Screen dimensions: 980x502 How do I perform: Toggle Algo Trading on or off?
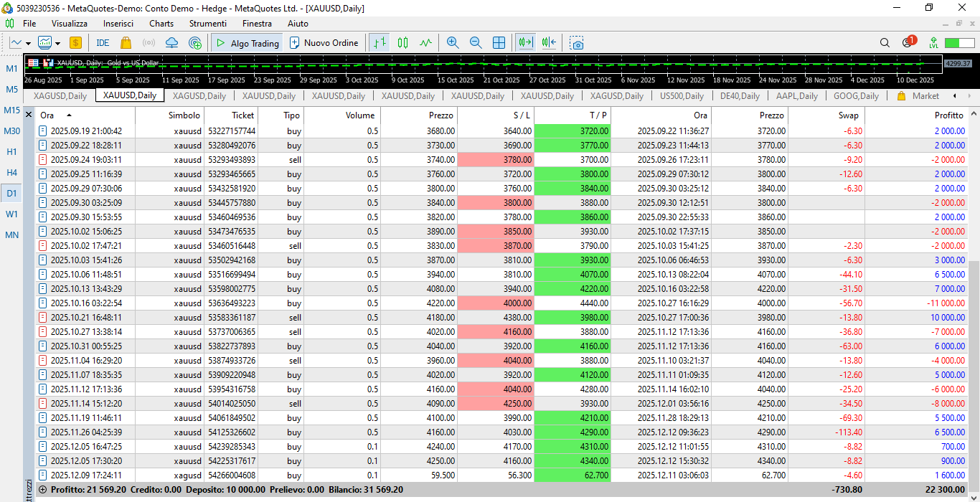[x=248, y=43]
